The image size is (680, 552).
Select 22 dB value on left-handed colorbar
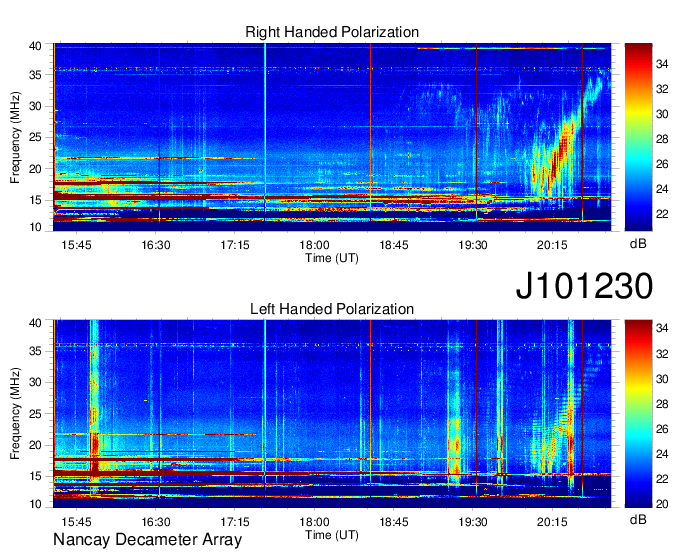coord(662,479)
